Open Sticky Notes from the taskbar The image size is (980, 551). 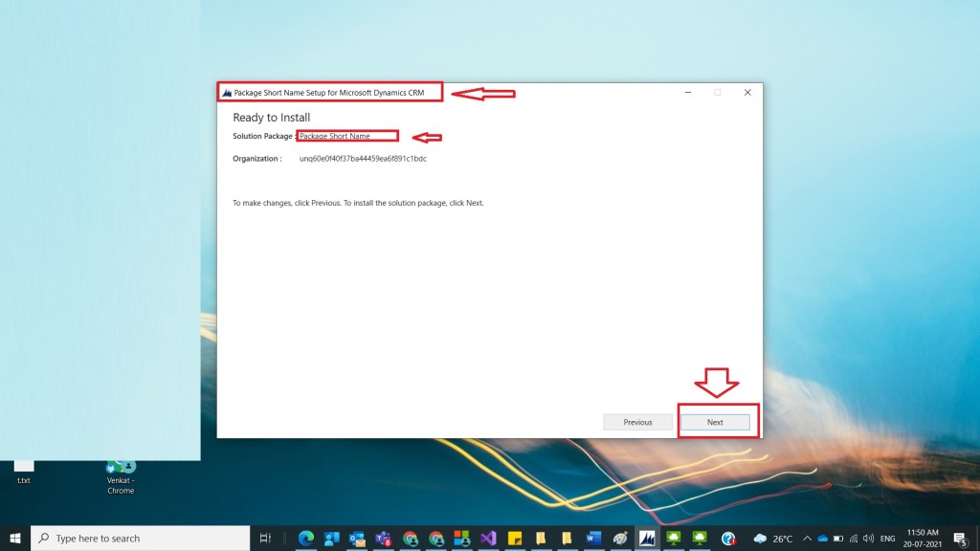point(514,539)
